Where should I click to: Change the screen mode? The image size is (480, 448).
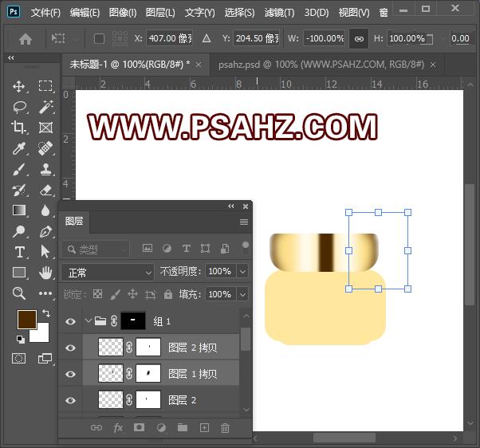pos(45,359)
